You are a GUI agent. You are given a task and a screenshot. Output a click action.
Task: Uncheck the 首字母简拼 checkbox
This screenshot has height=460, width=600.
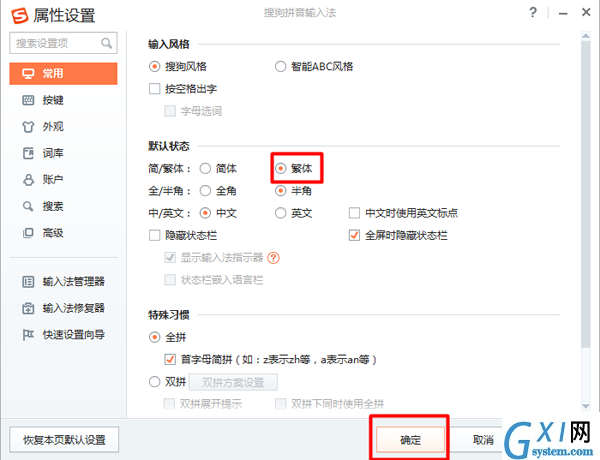(x=170, y=359)
